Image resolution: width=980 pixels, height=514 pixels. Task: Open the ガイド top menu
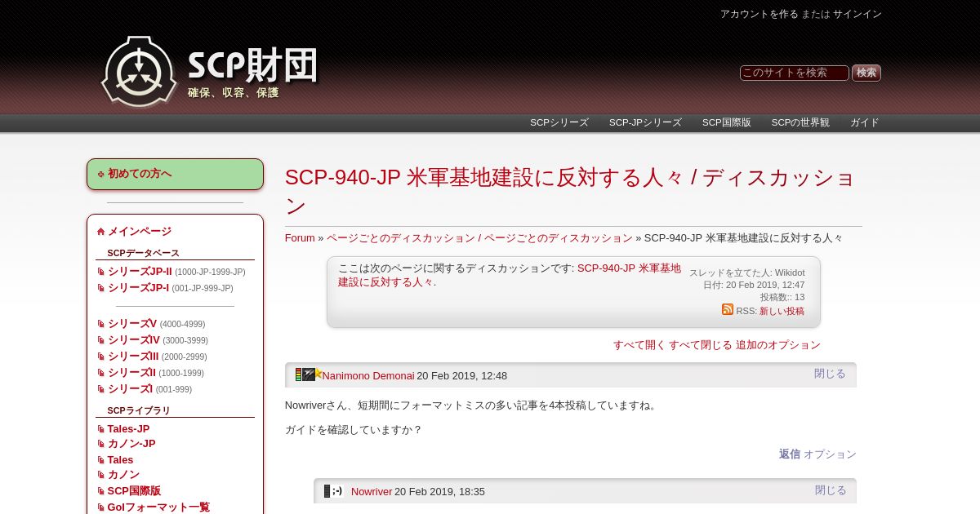[x=865, y=122]
